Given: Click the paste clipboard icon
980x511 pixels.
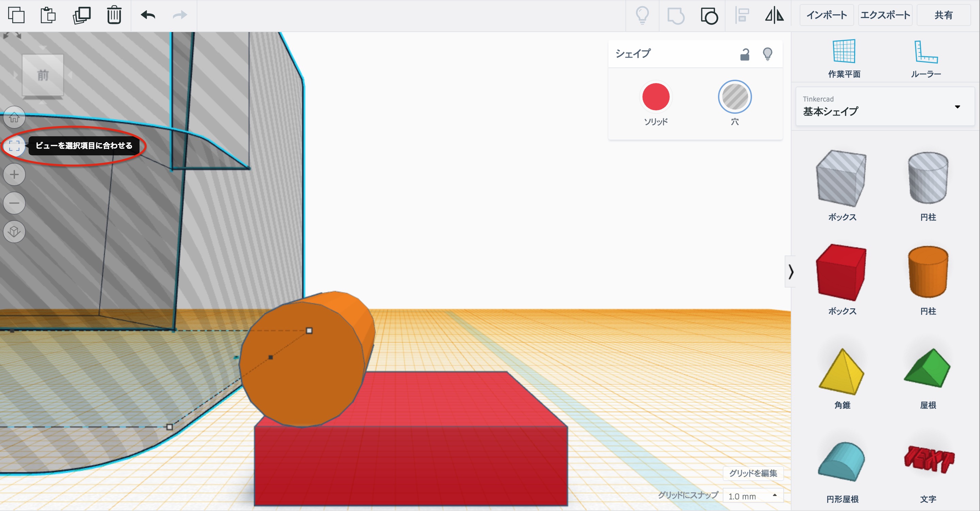Looking at the screenshot, I should tap(48, 15).
